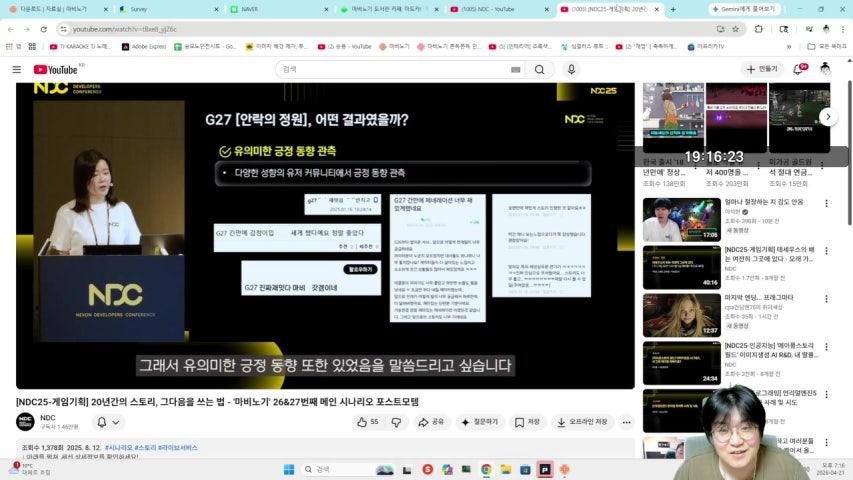Open Chrome from the taskbar

(486, 469)
